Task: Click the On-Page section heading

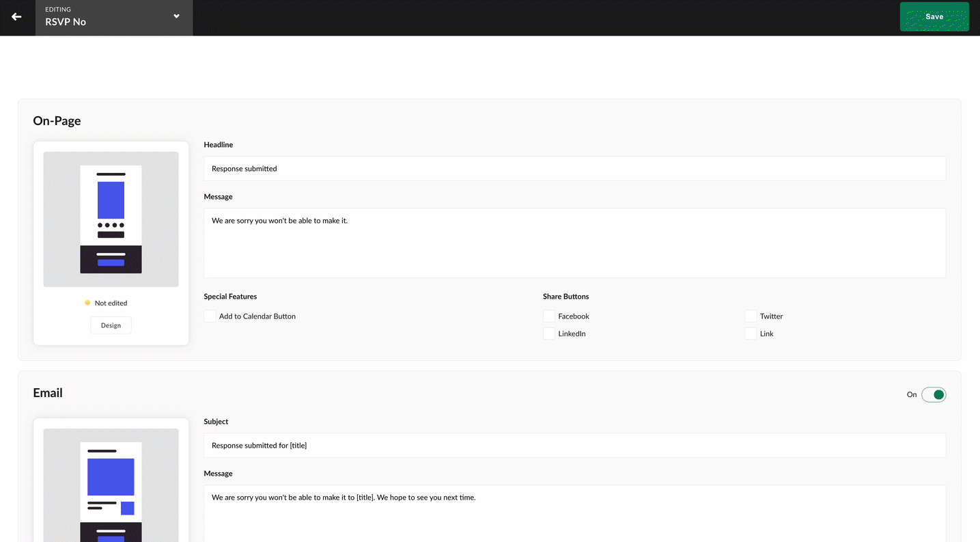Action: [x=57, y=121]
